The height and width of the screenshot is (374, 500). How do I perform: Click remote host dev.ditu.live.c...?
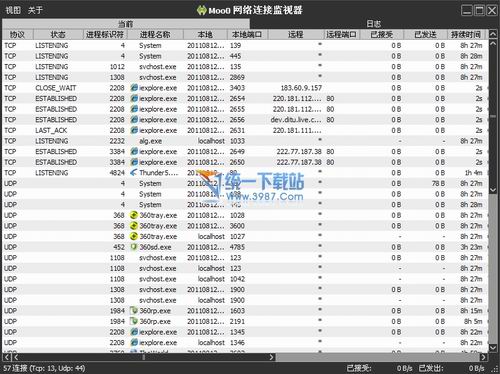[296, 120]
